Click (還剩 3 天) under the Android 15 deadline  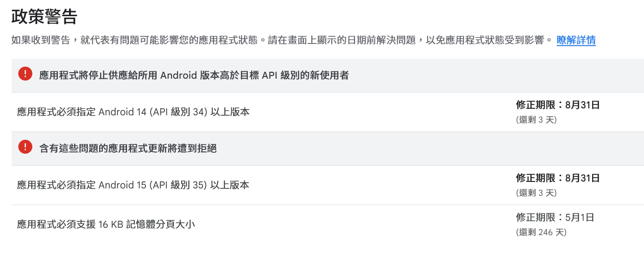click(536, 193)
